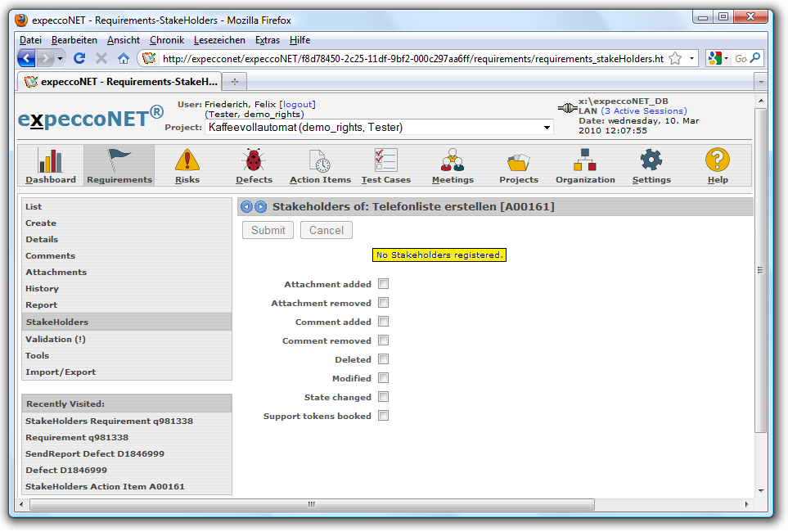Open the 3 Active Sessions link
Image resolution: width=788 pixels, height=532 pixels.
click(644, 111)
